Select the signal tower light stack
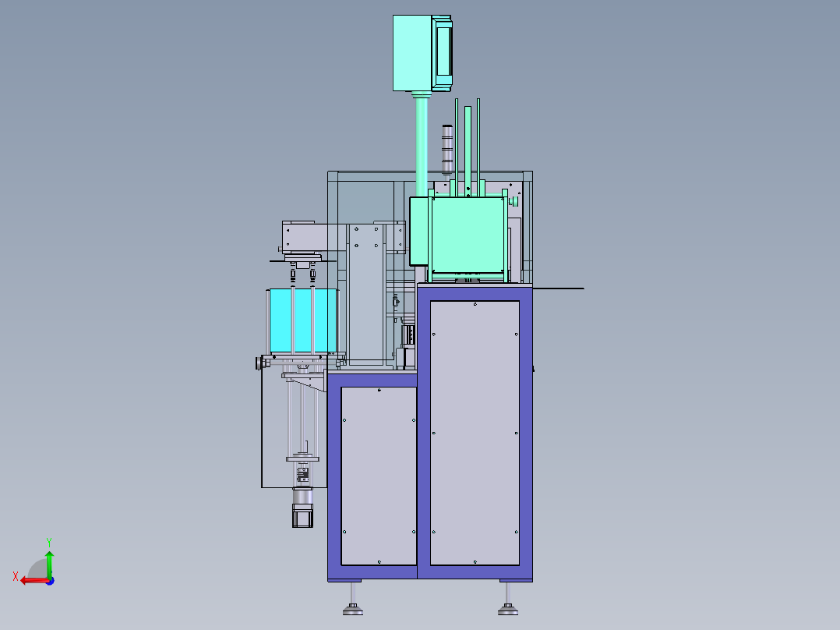This screenshot has width=840, height=630. click(447, 150)
